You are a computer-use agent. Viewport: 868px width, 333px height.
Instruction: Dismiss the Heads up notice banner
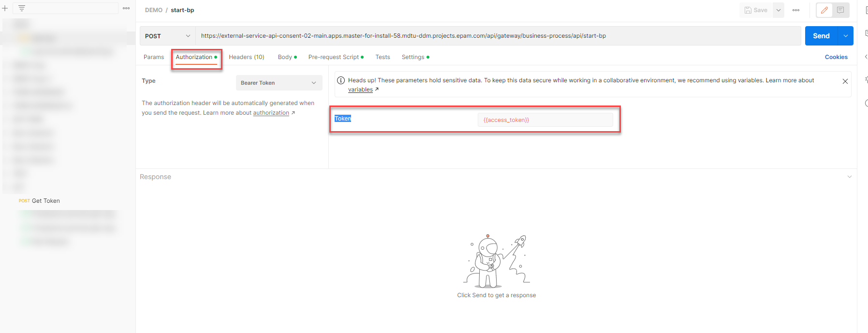[845, 81]
